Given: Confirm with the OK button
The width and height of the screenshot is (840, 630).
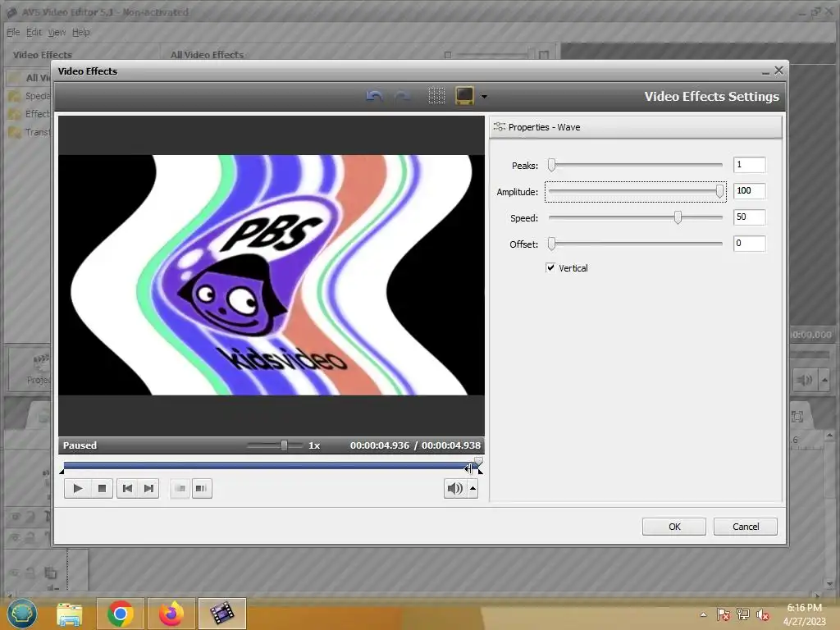Looking at the screenshot, I should coord(674,527).
